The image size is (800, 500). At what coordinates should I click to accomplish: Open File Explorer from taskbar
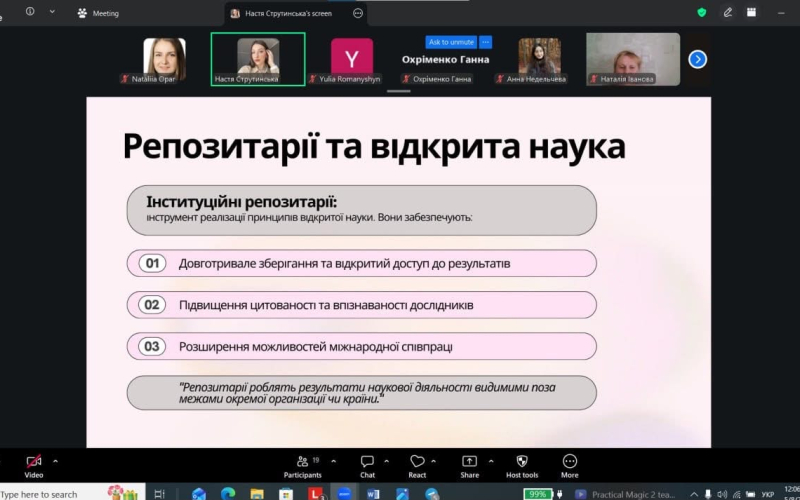[x=257, y=494]
